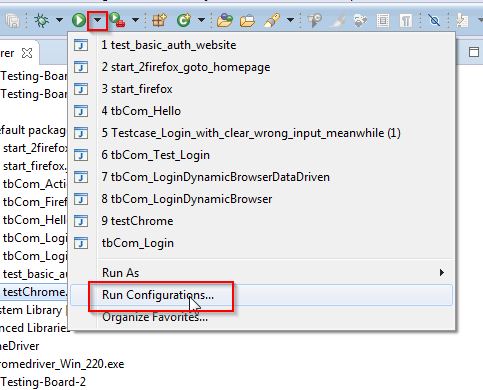Select start_firefox. file in the tree
The height and width of the screenshot is (390, 483).
[x=35, y=166]
